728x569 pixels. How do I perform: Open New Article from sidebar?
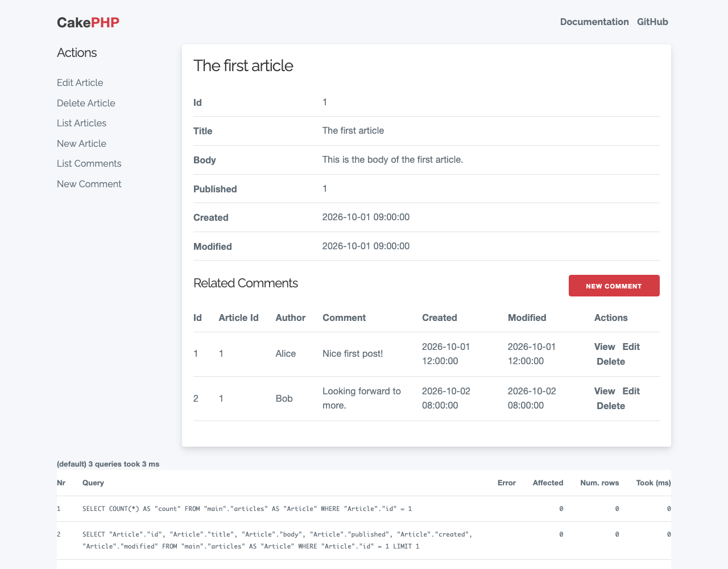point(81,143)
